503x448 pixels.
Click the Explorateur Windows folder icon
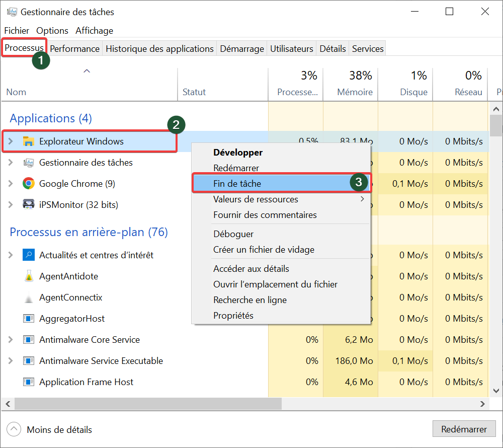29,141
